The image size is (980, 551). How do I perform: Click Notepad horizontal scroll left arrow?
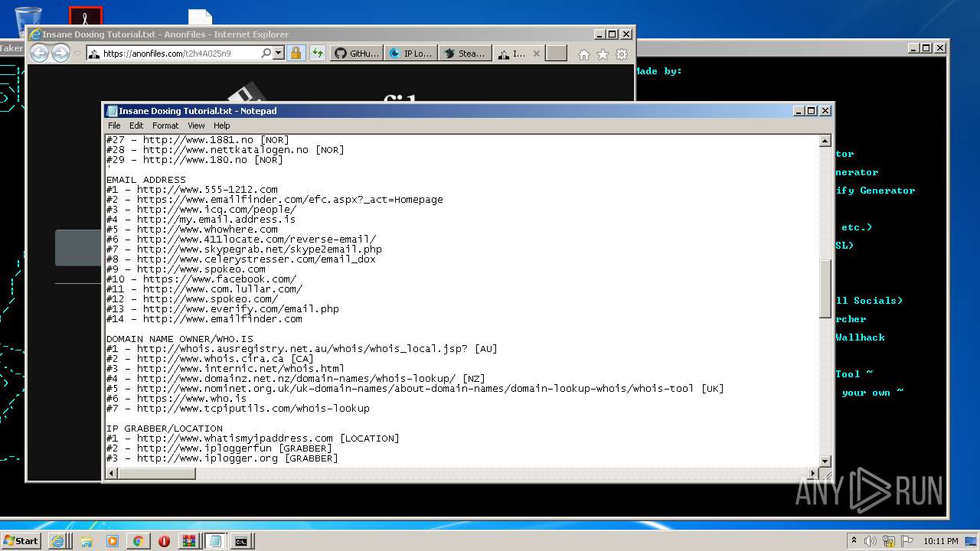click(111, 474)
